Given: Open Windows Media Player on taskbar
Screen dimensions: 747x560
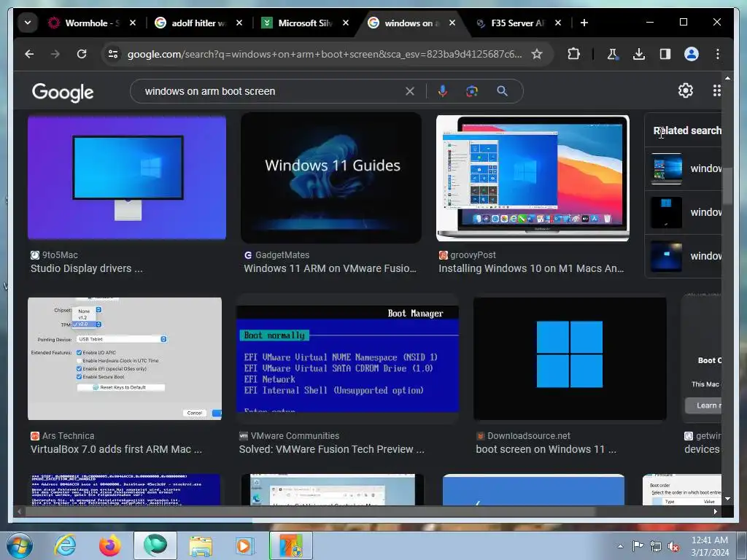Looking at the screenshot, I should pyautogui.click(x=245, y=546).
